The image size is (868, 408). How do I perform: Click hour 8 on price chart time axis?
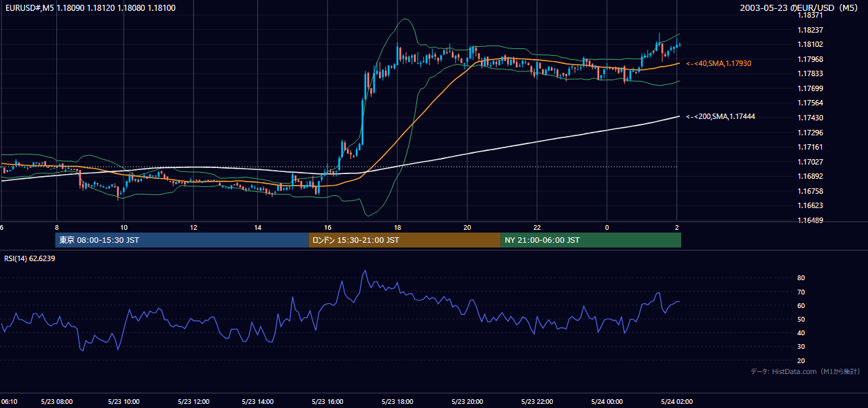(x=56, y=227)
